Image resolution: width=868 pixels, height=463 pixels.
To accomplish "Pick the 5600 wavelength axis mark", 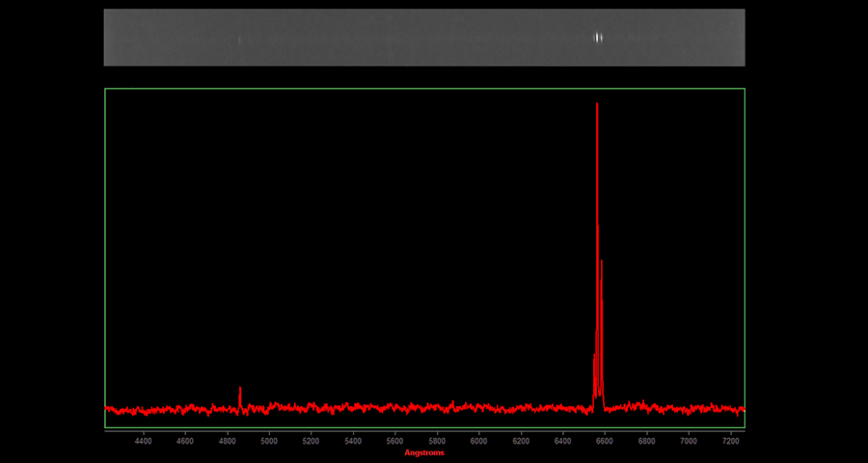I will 394,441.
